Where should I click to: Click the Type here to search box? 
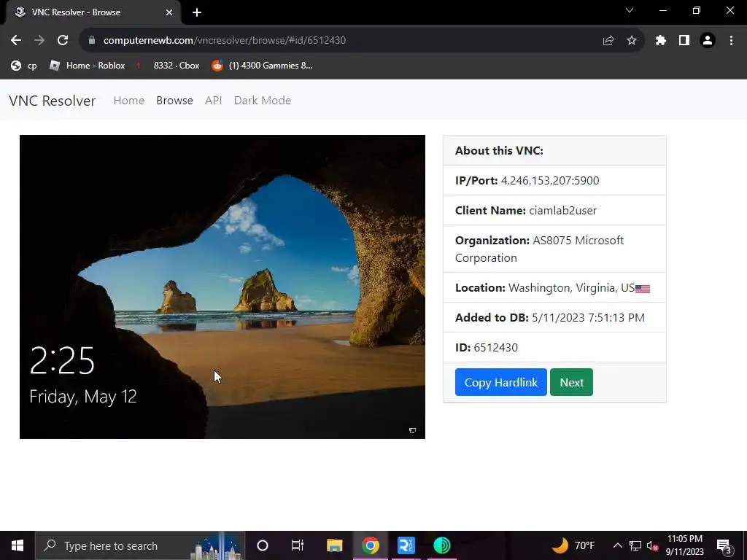click(x=140, y=545)
